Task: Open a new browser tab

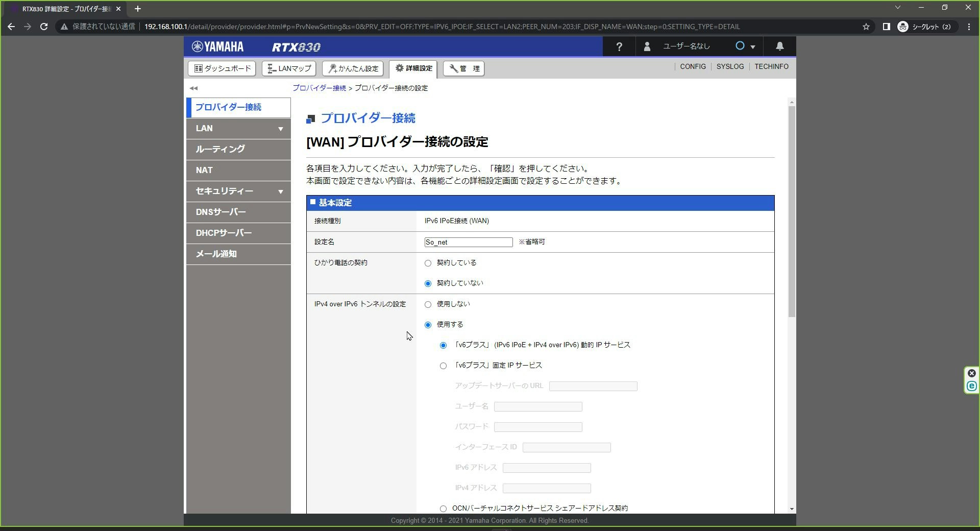Action: coord(137,9)
